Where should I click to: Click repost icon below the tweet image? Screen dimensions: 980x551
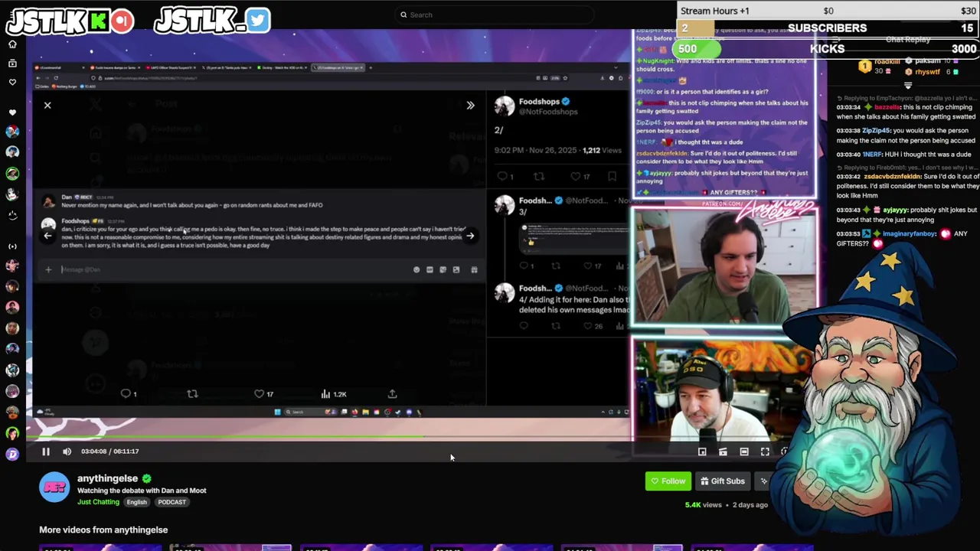pos(192,394)
